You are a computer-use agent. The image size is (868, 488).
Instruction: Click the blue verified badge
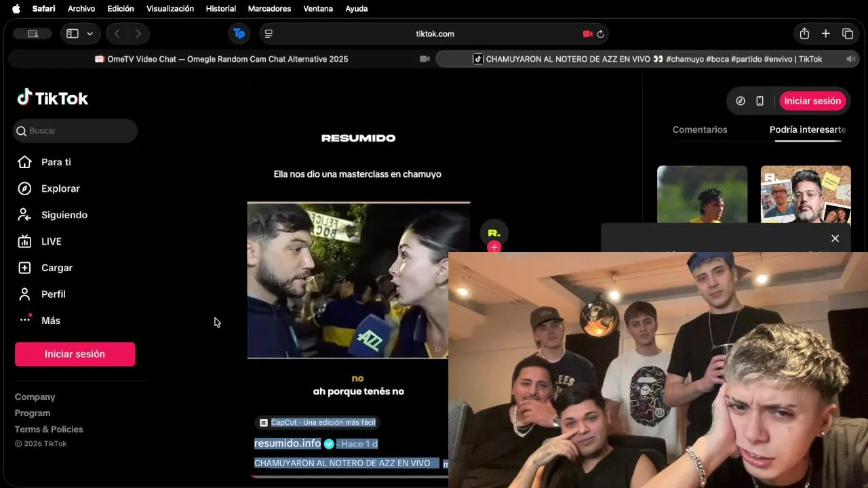[x=329, y=444]
